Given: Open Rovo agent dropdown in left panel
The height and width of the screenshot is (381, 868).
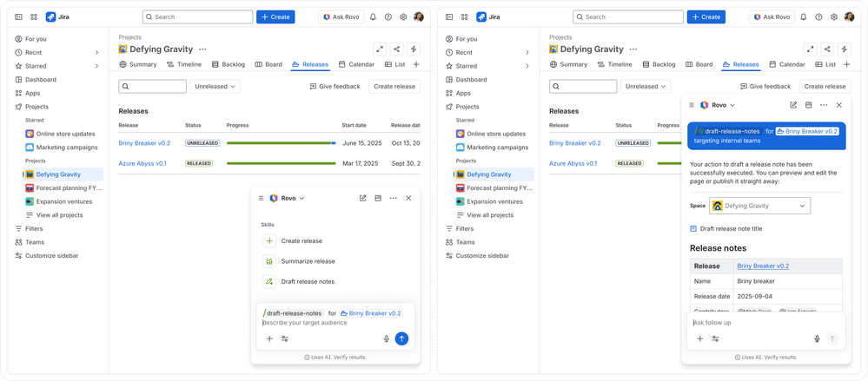Looking at the screenshot, I should pyautogui.click(x=288, y=198).
